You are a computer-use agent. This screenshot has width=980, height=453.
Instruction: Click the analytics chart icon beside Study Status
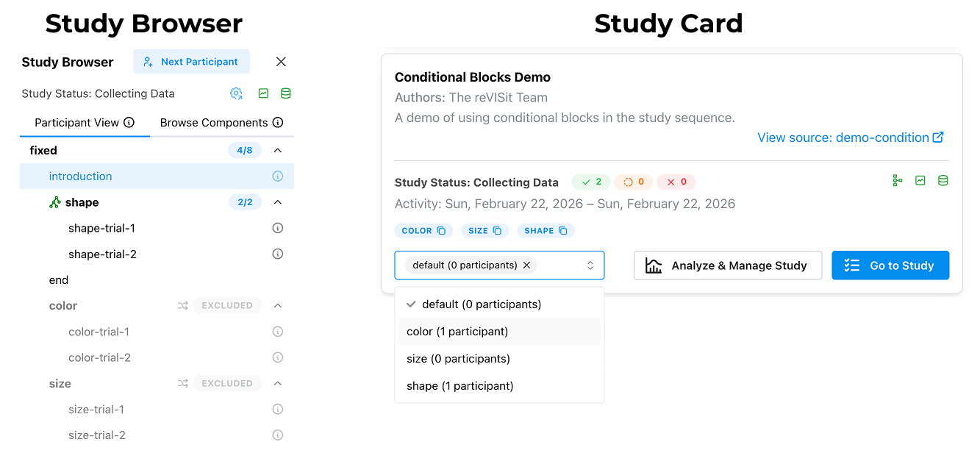(262, 93)
